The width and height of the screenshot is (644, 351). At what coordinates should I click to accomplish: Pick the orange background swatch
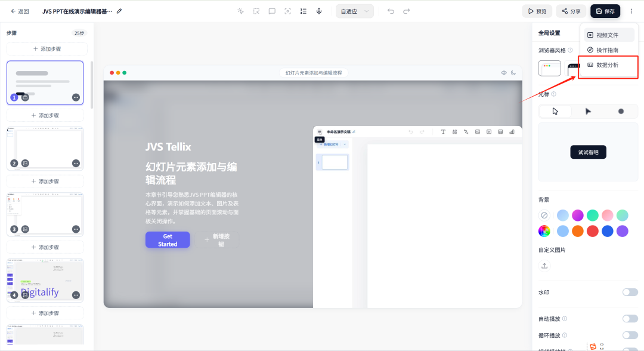tap(577, 231)
